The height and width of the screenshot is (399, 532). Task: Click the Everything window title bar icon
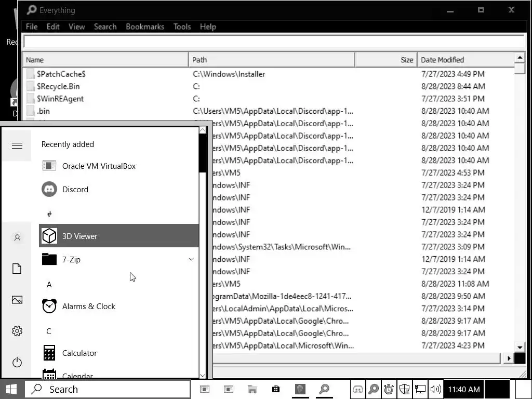(31, 10)
